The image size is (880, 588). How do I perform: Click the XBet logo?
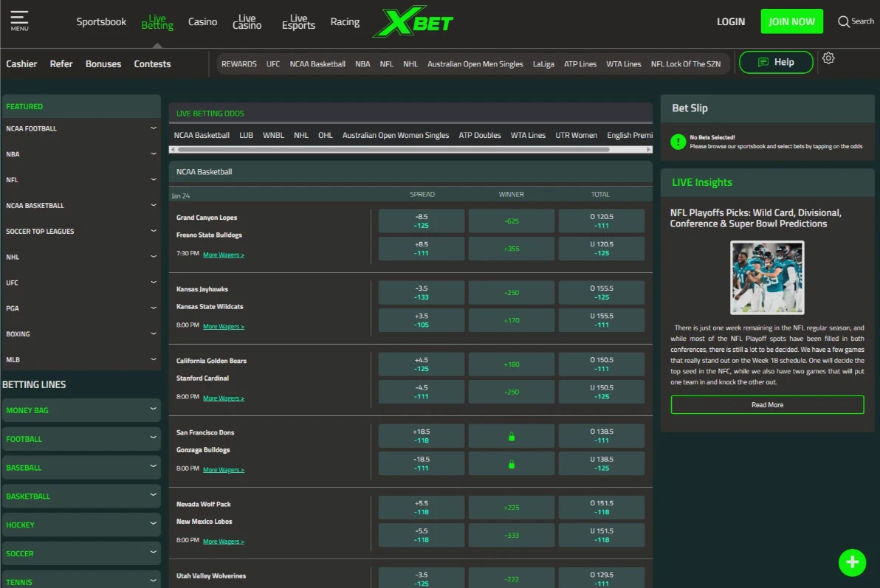[x=413, y=22]
